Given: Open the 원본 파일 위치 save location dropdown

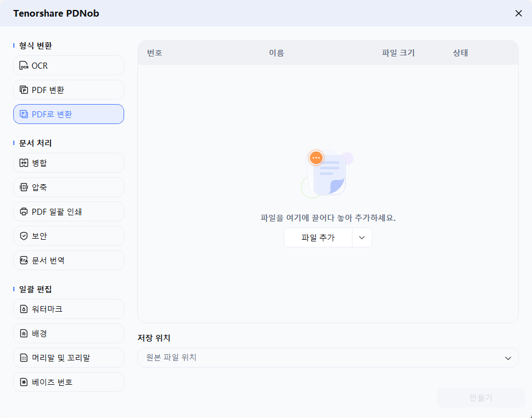Looking at the screenshot, I should pos(328,358).
